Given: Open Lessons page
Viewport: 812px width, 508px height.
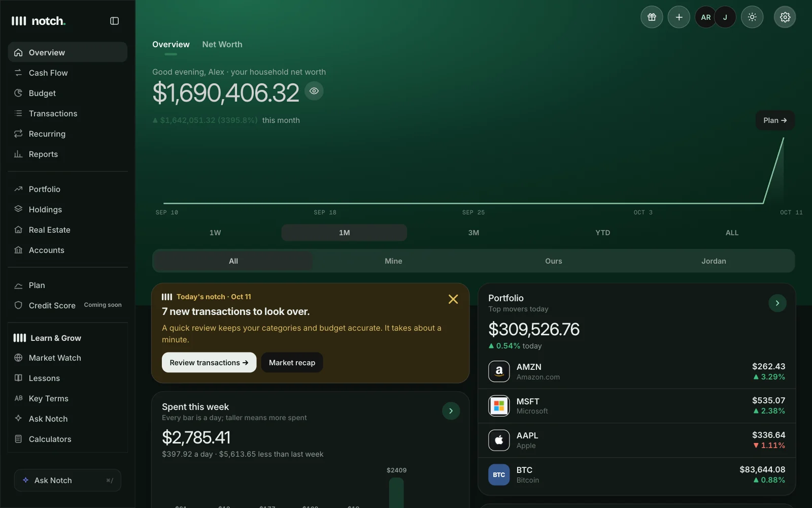Looking at the screenshot, I should coord(67,378).
